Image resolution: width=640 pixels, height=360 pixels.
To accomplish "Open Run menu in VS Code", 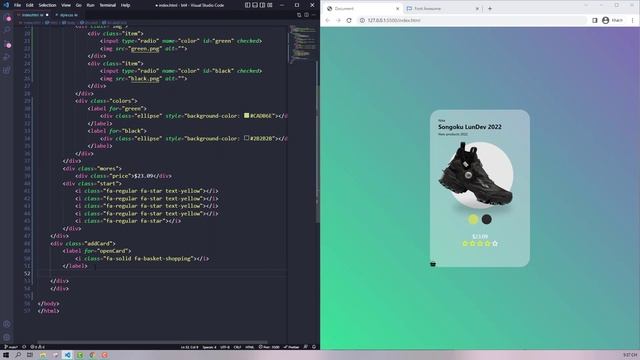I will (90, 5).
